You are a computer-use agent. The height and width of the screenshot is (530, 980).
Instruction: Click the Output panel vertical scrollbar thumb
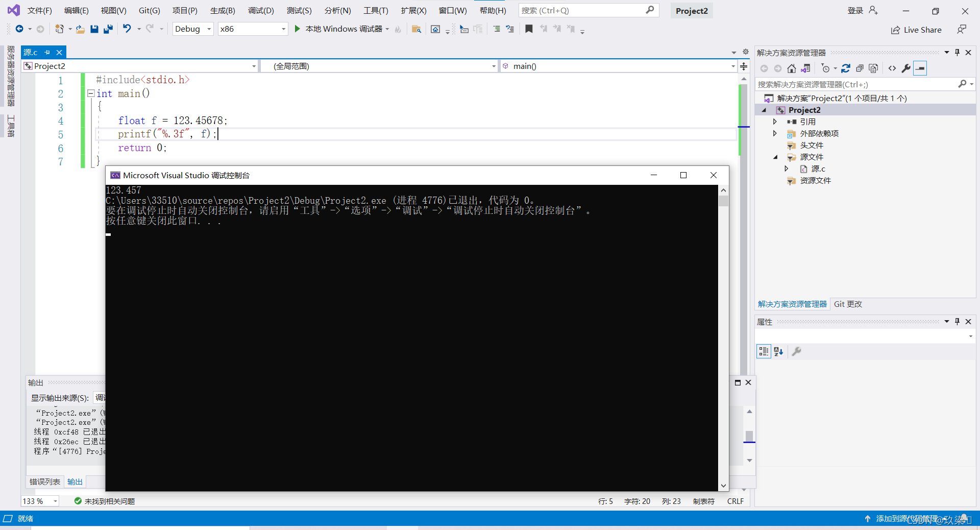(x=749, y=436)
